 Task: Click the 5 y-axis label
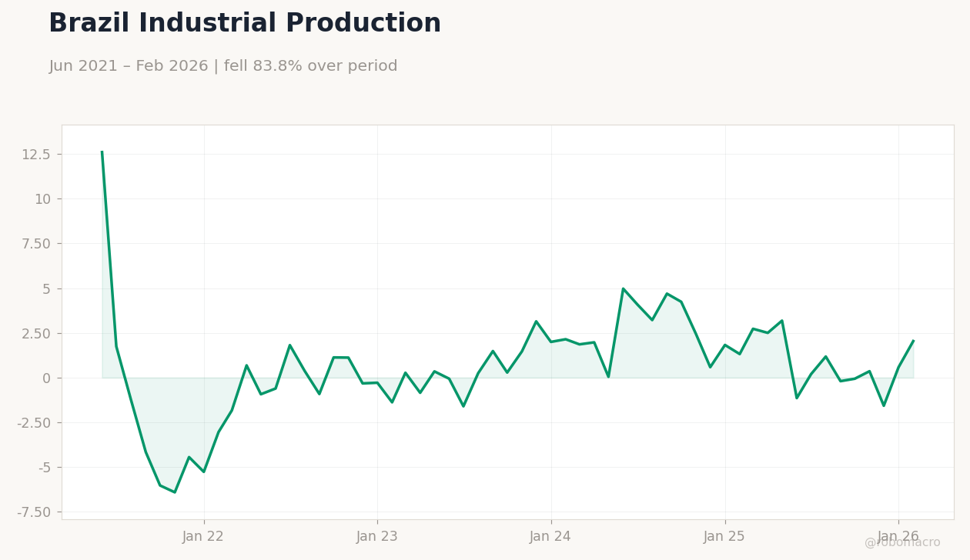[x=47, y=288]
